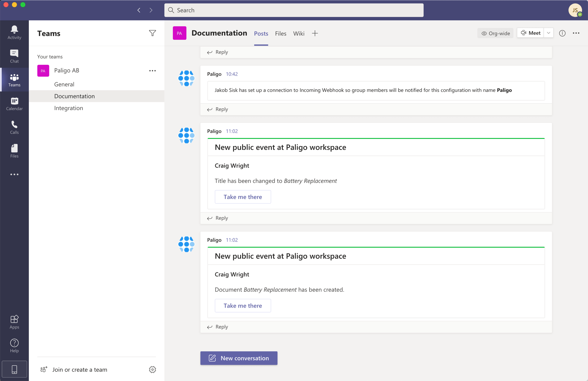Open the Activity feed

pyautogui.click(x=14, y=32)
